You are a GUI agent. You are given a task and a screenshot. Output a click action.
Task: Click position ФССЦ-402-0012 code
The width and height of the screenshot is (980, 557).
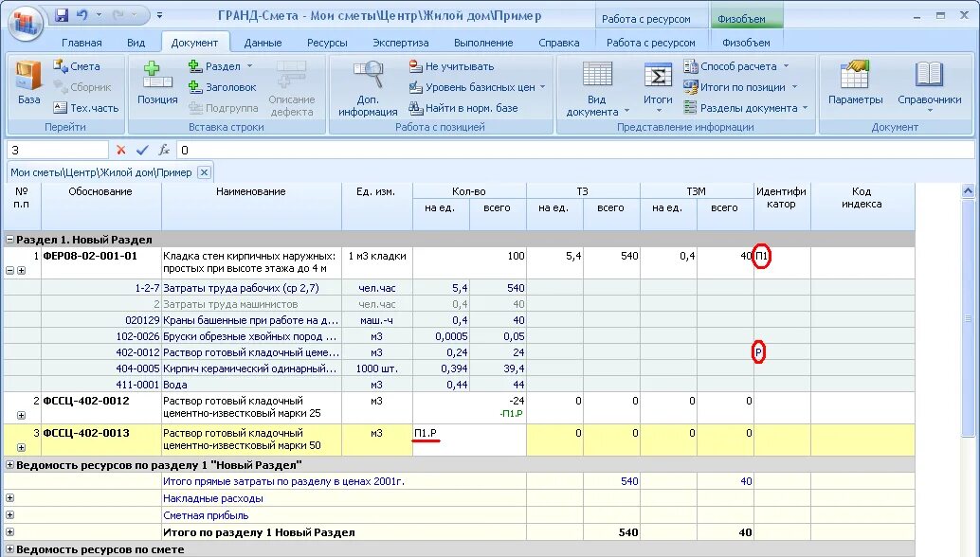tap(86, 401)
